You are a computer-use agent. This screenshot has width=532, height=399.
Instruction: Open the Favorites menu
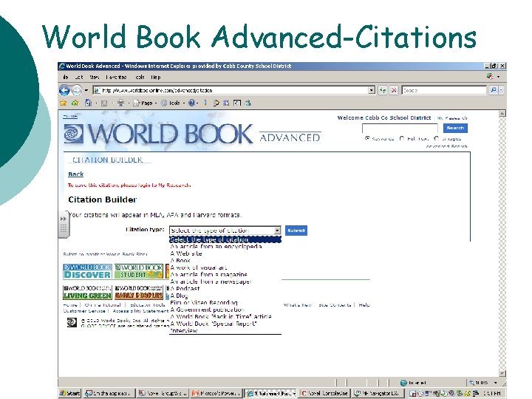click(x=116, y=77)
